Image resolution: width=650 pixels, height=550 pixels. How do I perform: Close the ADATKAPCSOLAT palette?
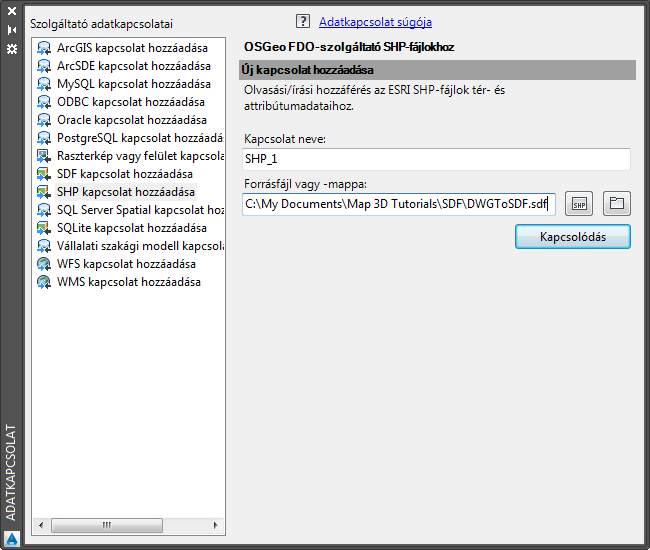coord(12,13)
